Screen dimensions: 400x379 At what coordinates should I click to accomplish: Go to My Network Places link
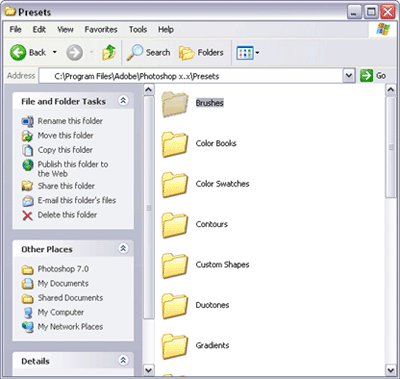(x=70, y=327)
